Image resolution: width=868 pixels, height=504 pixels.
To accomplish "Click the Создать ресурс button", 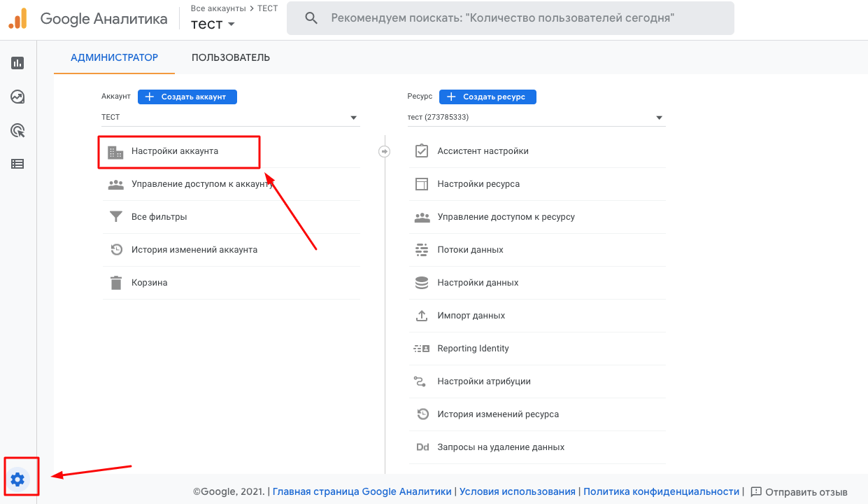I will tap(488, 97).
